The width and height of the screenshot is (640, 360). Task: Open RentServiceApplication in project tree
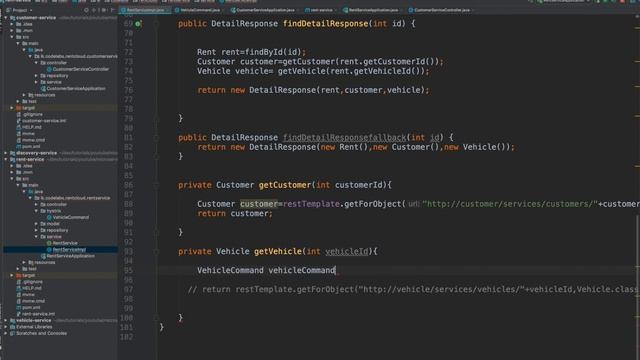67,256
